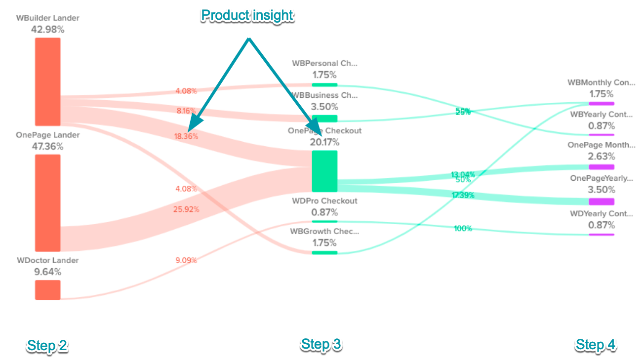Click the 20.17% OnePage Checkout value

pos(324,142)
